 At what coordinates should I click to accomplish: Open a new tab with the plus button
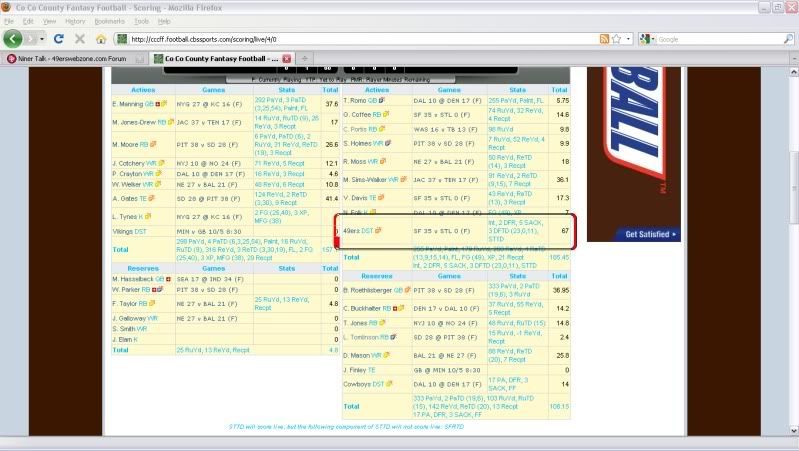[304, 59]
